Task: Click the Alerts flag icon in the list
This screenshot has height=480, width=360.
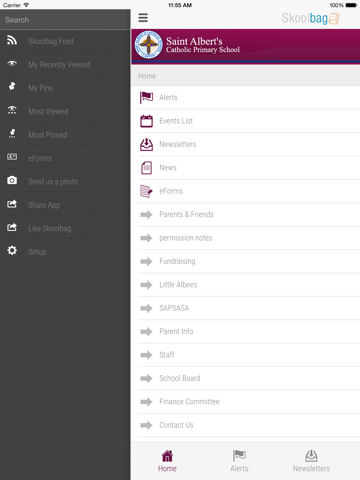Action: click(146, 97)
